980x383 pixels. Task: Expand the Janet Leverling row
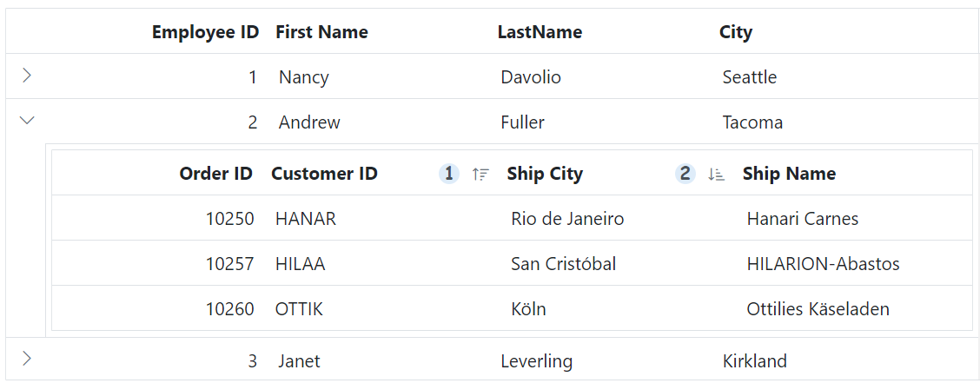click(27, 360)
